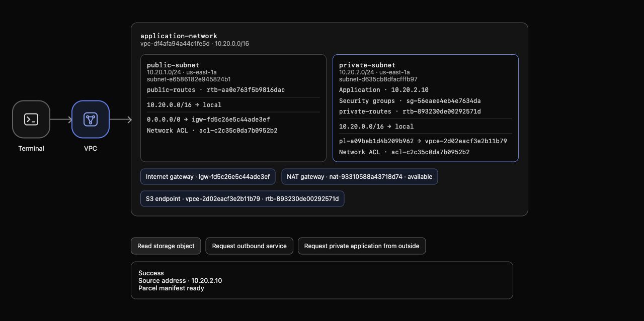Image resolution: width=644 pixels, height=321 pixels.
Task: Trigger Request private application from outside
Action: (362, 246)
